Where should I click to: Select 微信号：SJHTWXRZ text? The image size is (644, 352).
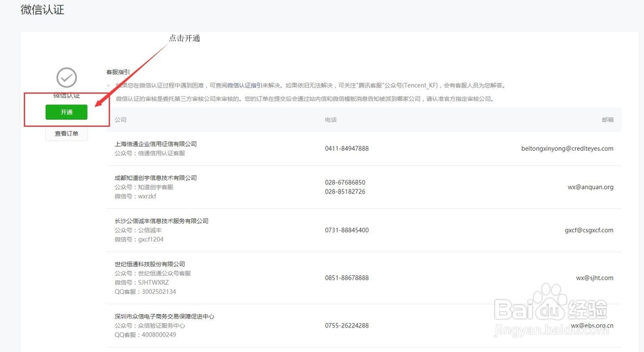[142, 282]
